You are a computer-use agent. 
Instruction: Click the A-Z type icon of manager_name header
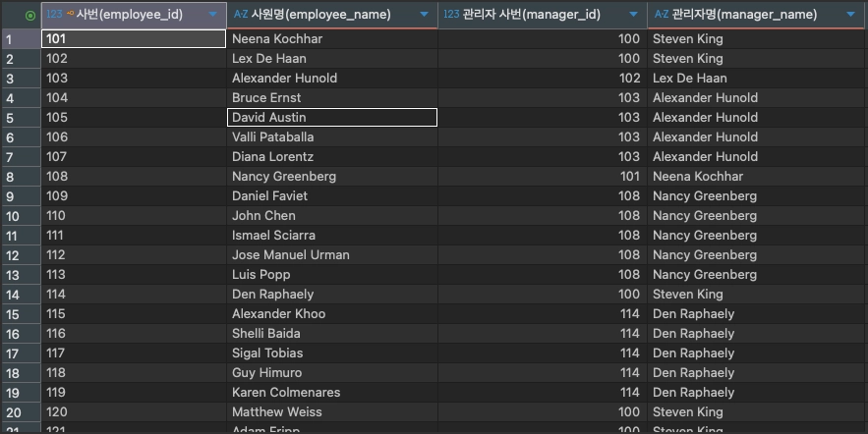click(662, 15)
